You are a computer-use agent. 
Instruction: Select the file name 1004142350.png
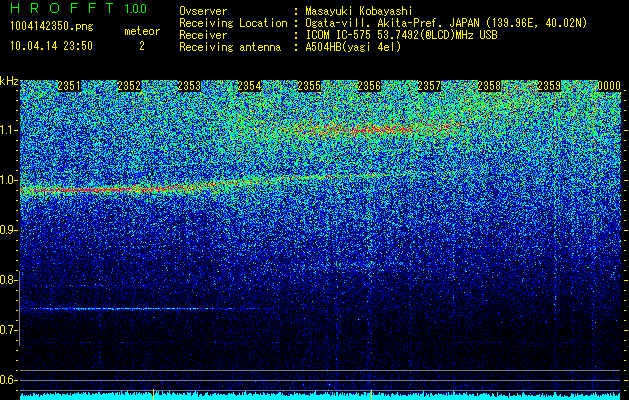pyautogui.click(x=52, y=27)
